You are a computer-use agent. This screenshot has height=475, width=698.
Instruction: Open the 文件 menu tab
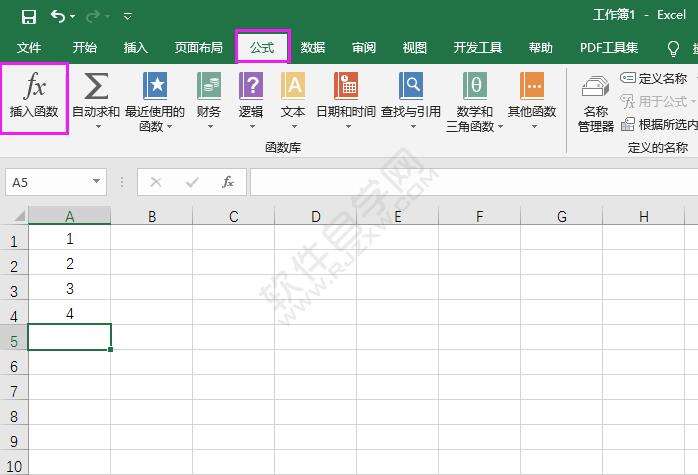pyautogui.click(x=29, y=47)
